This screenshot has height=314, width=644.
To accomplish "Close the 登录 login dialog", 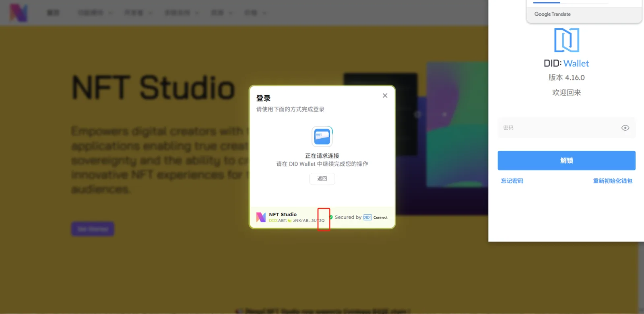I will click(x=385, y=96).
